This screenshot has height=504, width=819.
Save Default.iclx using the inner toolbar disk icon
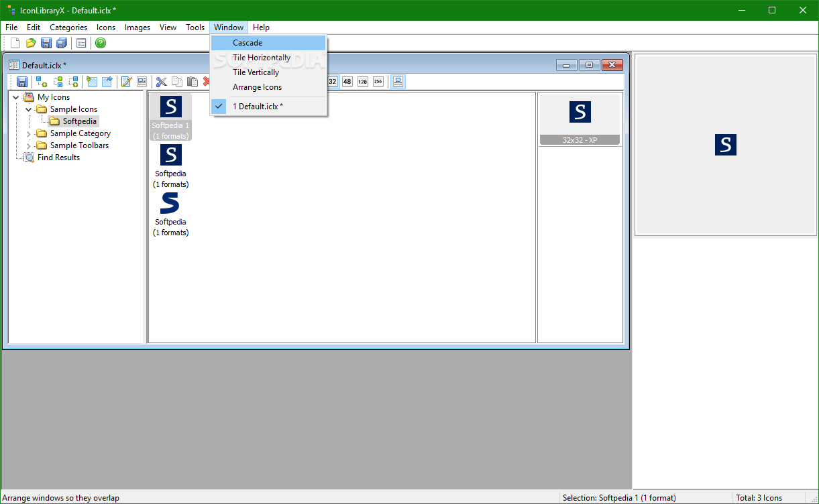click(22, 82)
